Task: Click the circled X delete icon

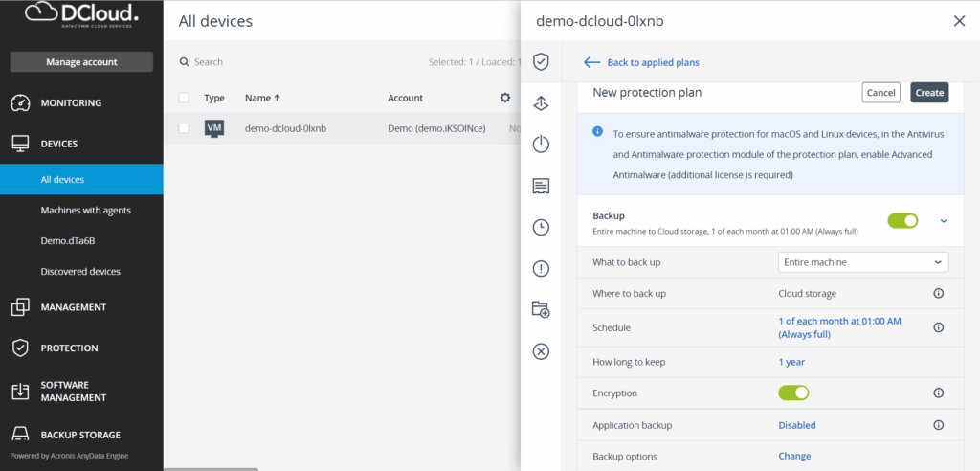Action: coord(541,351)
